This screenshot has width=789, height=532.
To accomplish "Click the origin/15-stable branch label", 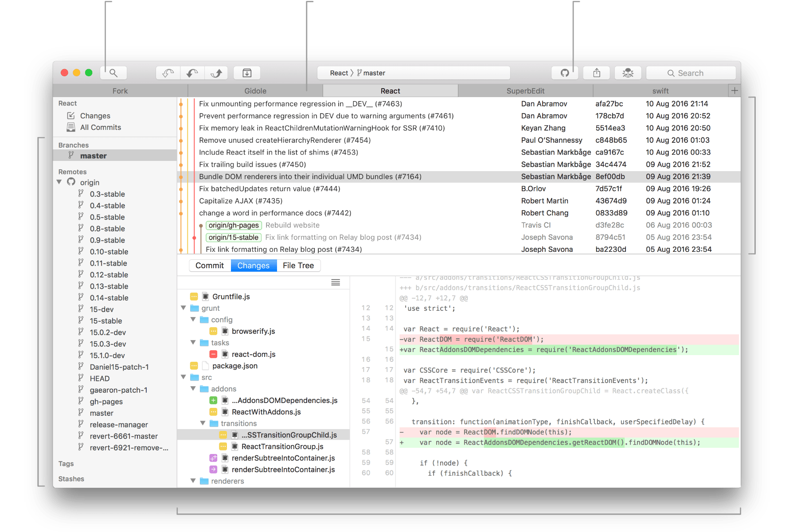I will [x=234, y=237].
